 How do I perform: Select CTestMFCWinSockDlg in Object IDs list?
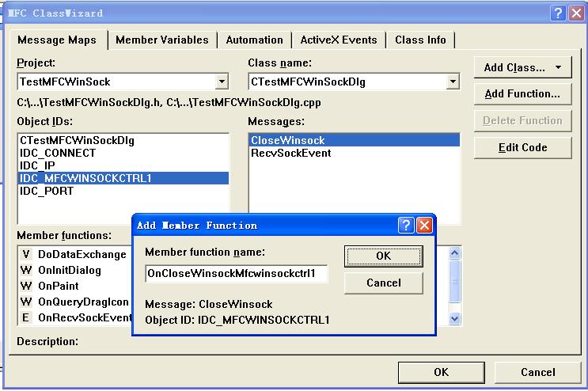pyautogui.click(x=123, y=140)
